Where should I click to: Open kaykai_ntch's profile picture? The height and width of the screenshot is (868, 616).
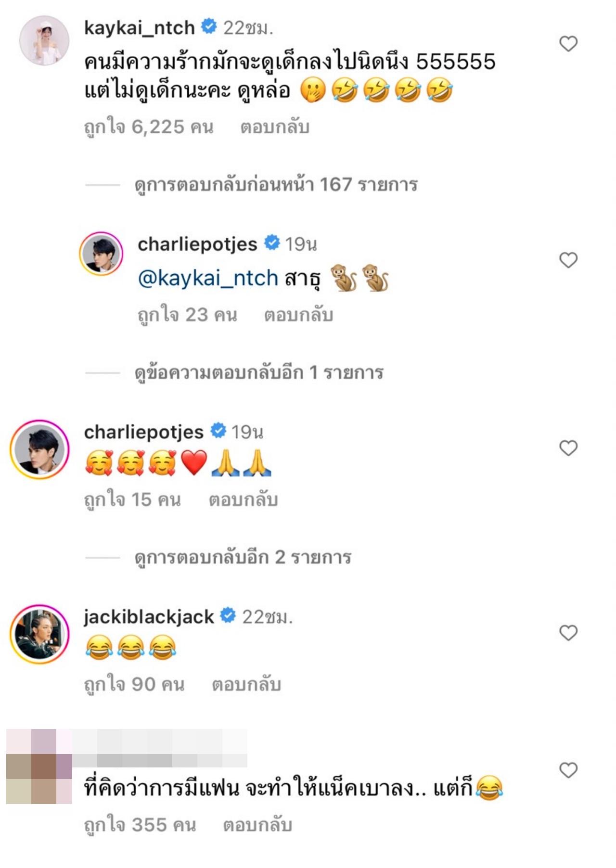tap(44, 40)
